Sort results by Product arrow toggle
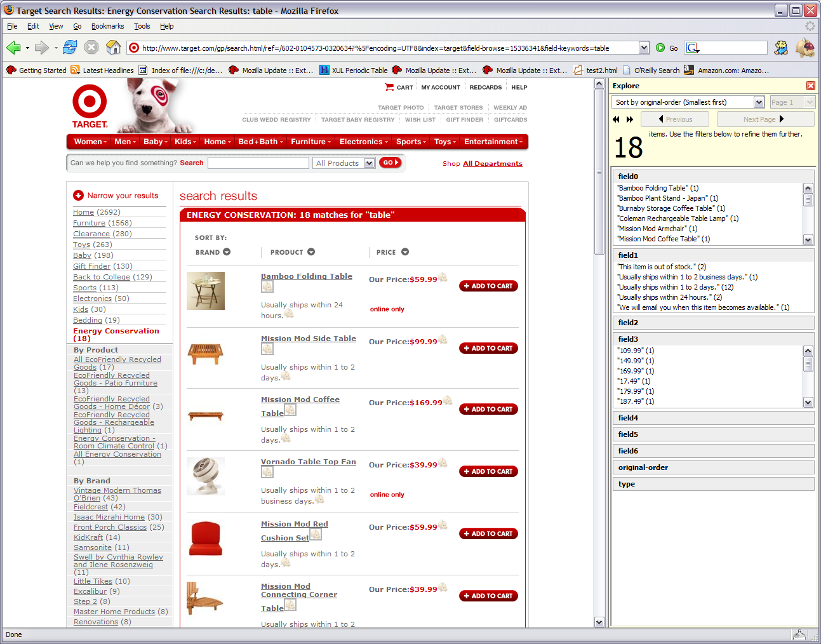The height and width of the screenshot is (644, 821). click(311, 252)
